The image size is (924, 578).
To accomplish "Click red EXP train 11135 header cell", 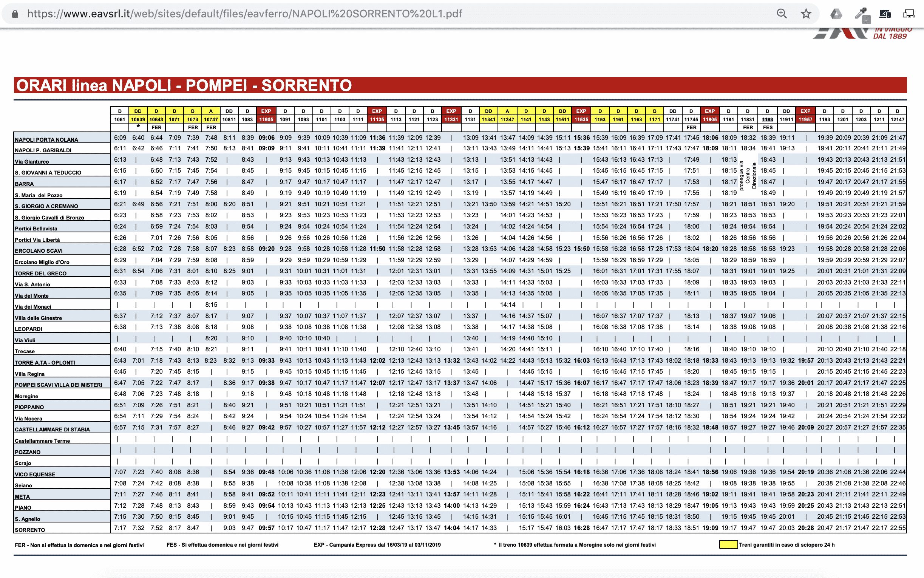I will click(377, 119).
